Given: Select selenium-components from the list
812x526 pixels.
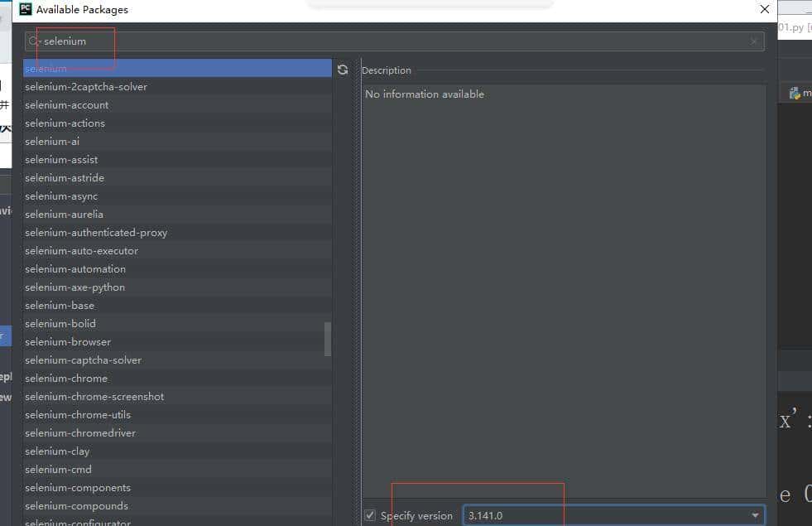Looking at the screenshot, I should click(78, 488).
